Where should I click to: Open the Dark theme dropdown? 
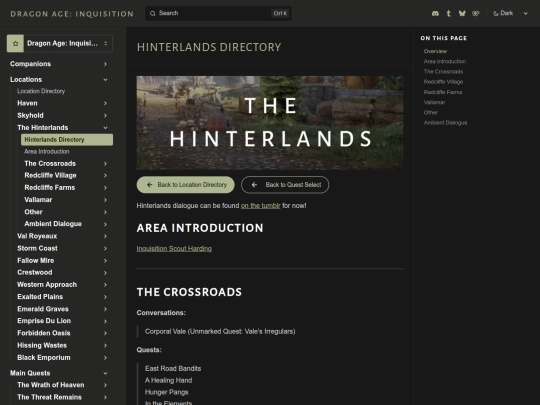click(510, 13)
